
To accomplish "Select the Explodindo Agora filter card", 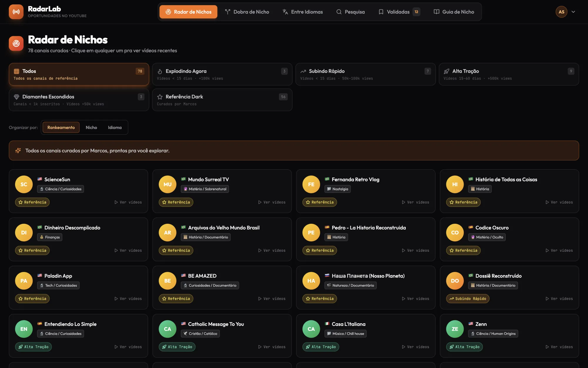I will [x=222, y=74].
